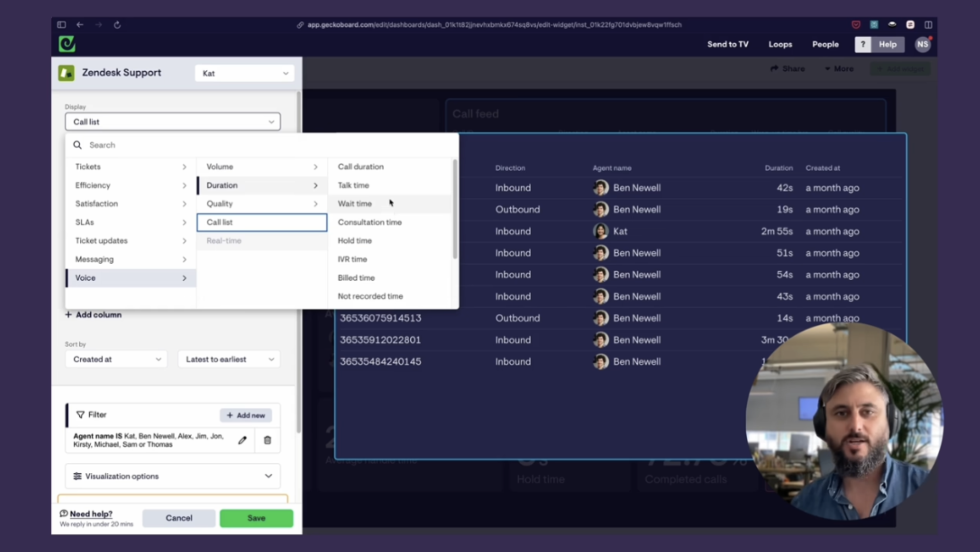980x552 pixels.
Task: Select IVR time metric
Action: 390,259
